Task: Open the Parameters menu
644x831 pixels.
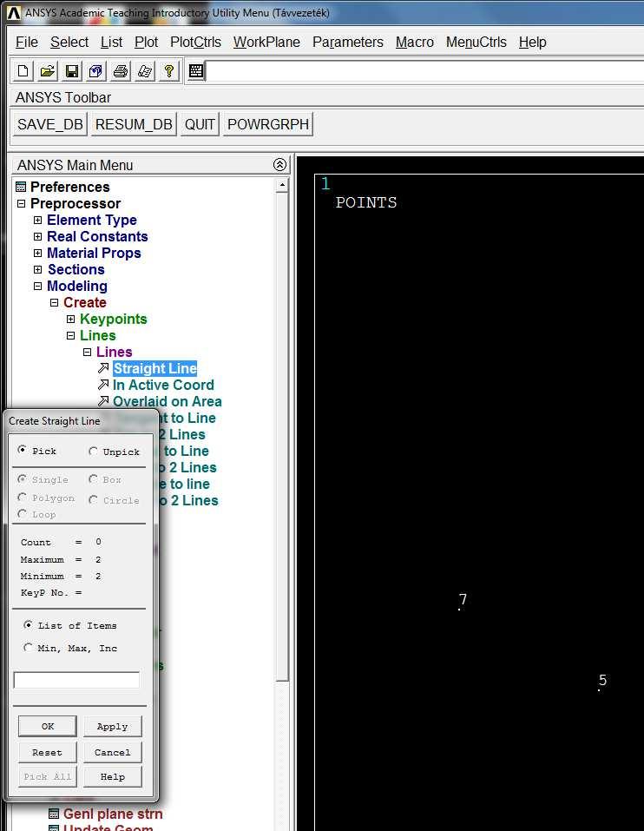Action: click(347, 42)
